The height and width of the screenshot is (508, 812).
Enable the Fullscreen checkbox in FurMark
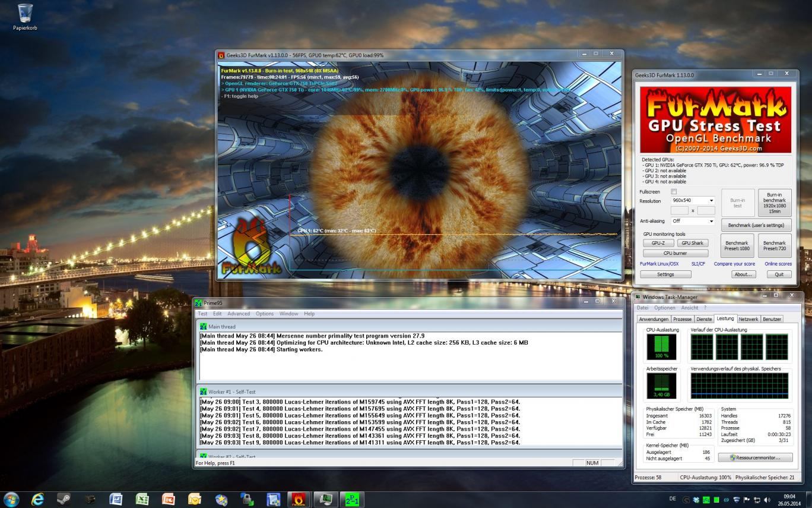(673, 192)
